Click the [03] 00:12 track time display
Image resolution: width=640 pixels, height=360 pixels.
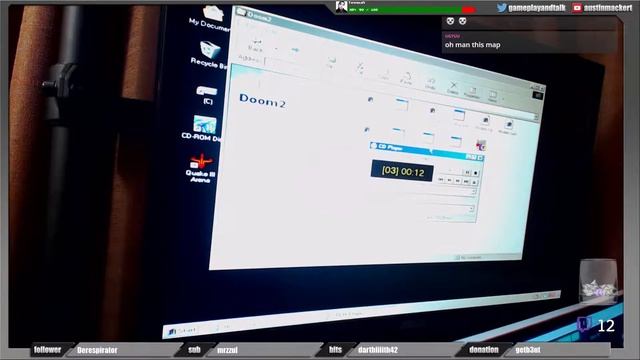pyautogui.click(x=402, y=171)
